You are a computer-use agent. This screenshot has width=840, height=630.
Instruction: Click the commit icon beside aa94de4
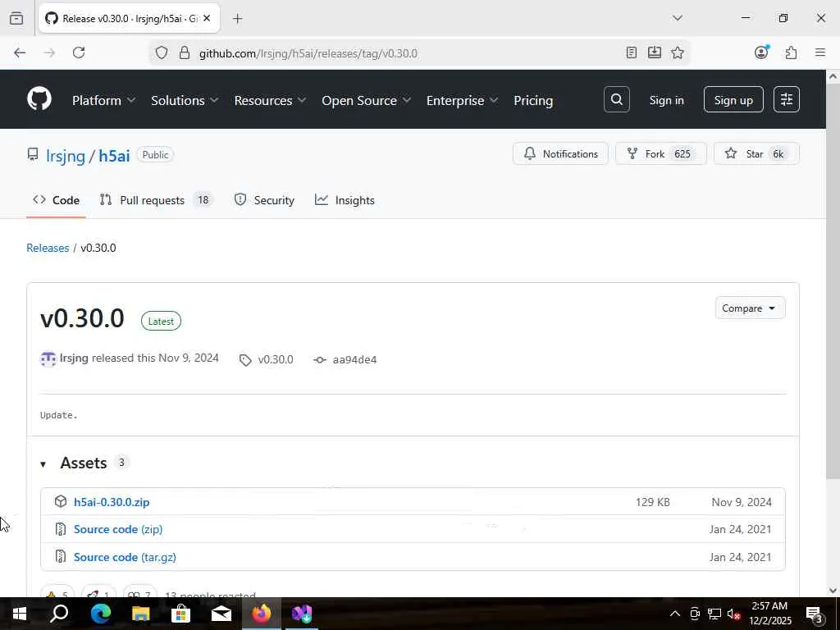coord(320,360)
